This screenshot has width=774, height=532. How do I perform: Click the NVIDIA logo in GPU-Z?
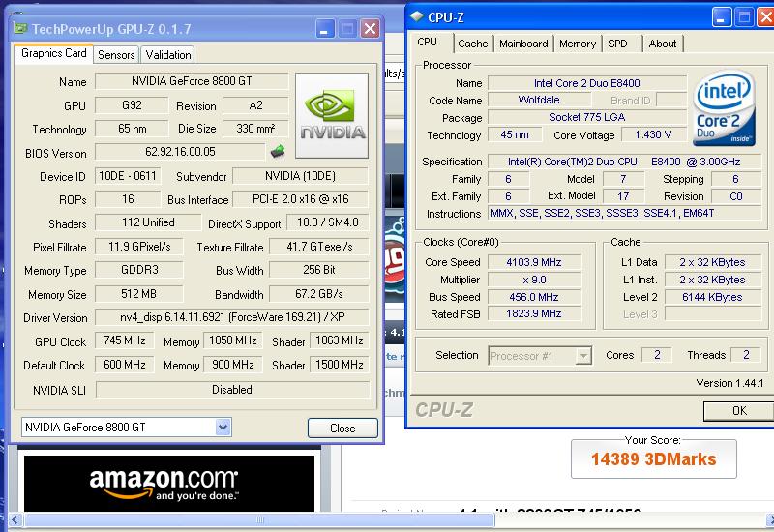coord(332,115)
